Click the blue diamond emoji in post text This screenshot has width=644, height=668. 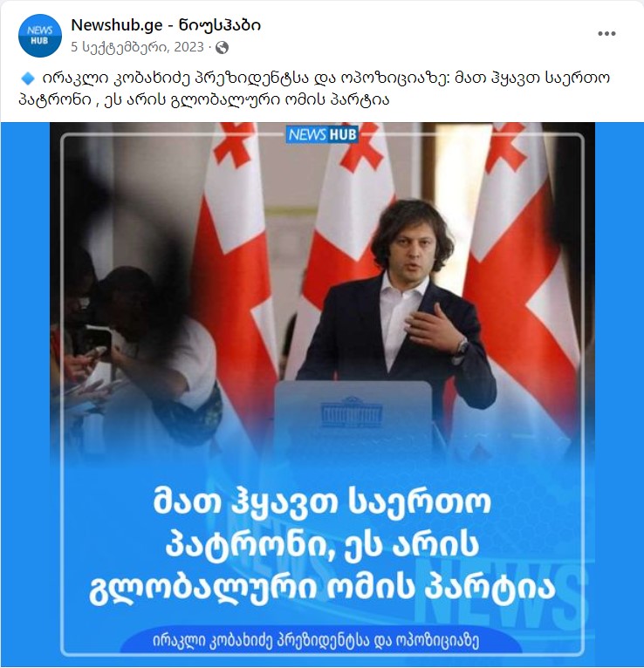[x=28, y=78]
